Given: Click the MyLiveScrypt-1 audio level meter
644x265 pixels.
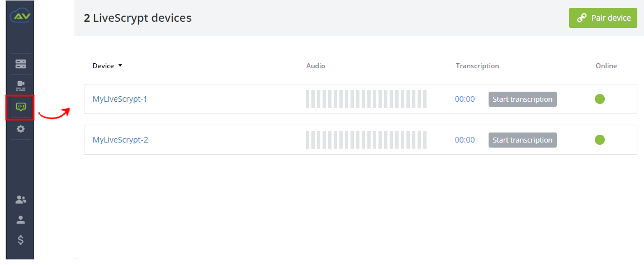Looking at the screenshot, I should 366,99.
